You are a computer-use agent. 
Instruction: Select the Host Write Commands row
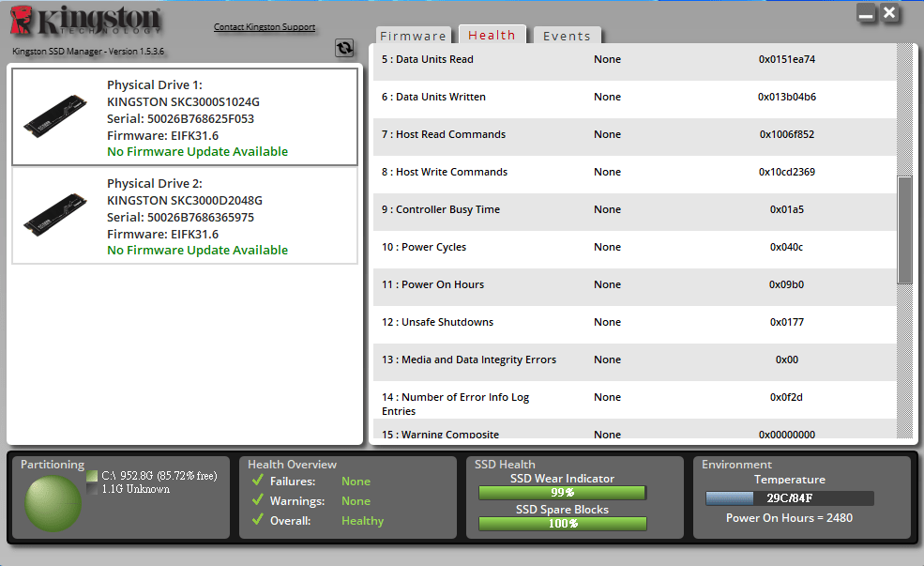pyautogui.click(x=635, y=175)
